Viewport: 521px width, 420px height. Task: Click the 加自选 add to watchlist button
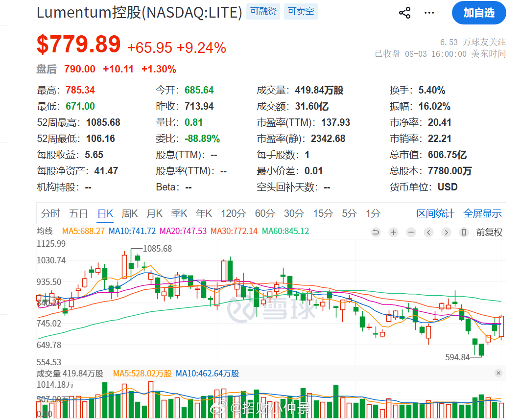[x=479, y=13]
